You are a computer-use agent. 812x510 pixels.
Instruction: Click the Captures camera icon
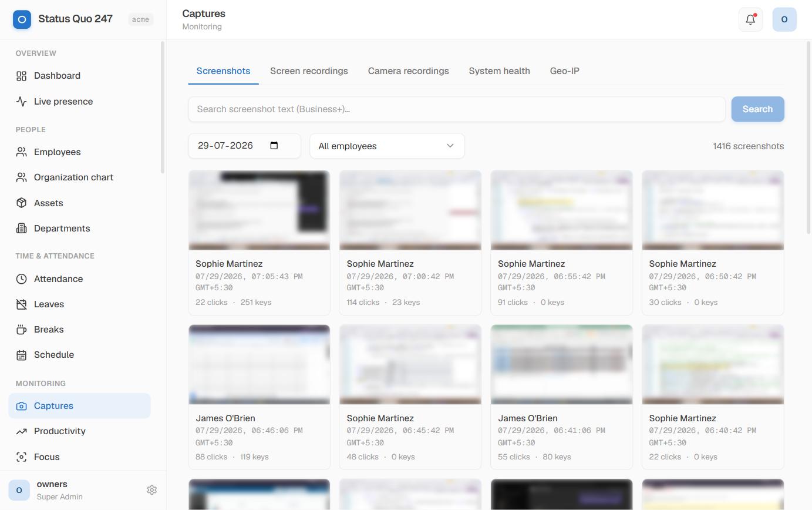pyautogui.click(x=22, y=406)
